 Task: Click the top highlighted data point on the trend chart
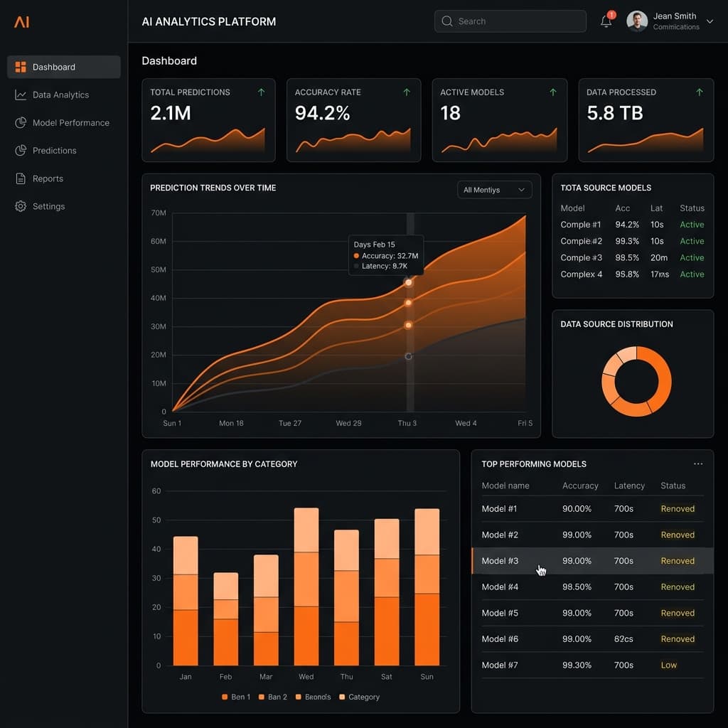click(x=409, y=282)
